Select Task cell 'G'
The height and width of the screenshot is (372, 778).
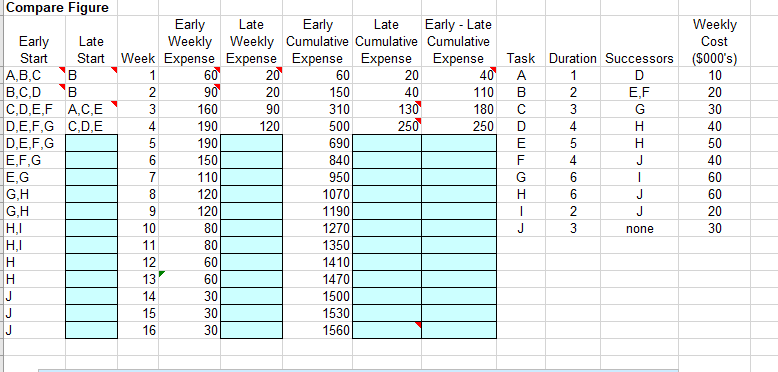521,177
